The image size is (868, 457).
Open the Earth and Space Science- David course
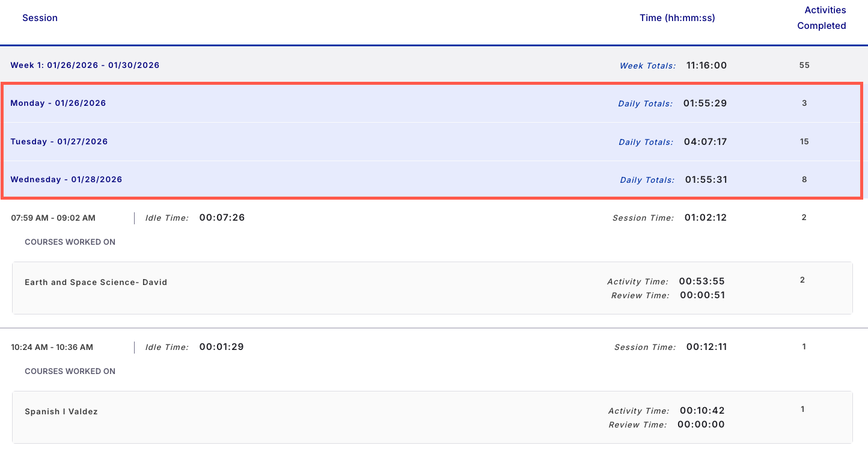[x=96, y=282]
